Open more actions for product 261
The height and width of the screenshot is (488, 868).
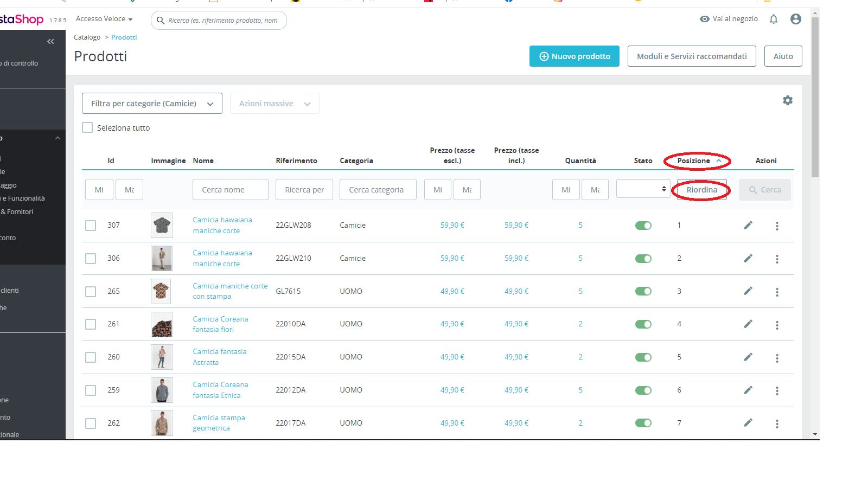[777, 325]
